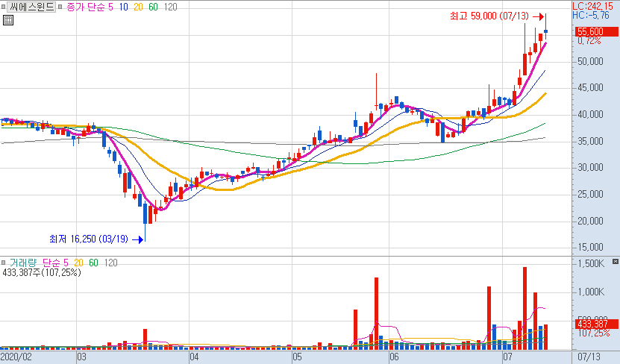Click the 종가 단순 indicator label
620x364 pixels.
(85, 7)
